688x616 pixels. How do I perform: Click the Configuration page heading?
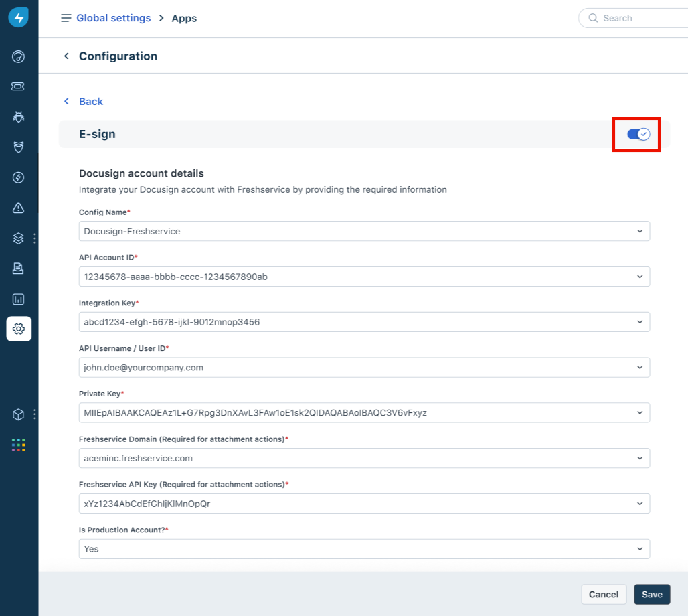click(x=118, y=56)
